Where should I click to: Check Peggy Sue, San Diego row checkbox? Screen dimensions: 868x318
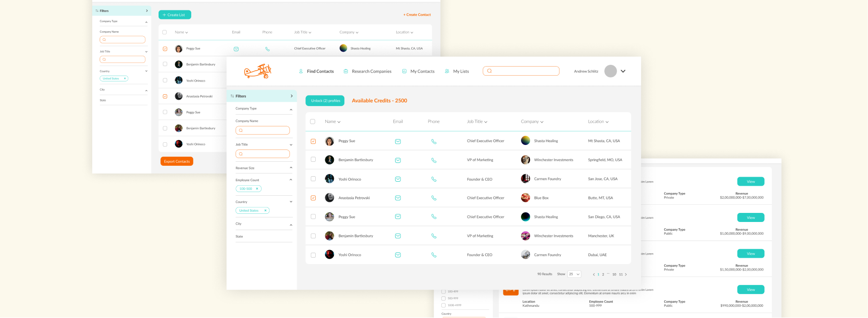(x=313, y=217)
